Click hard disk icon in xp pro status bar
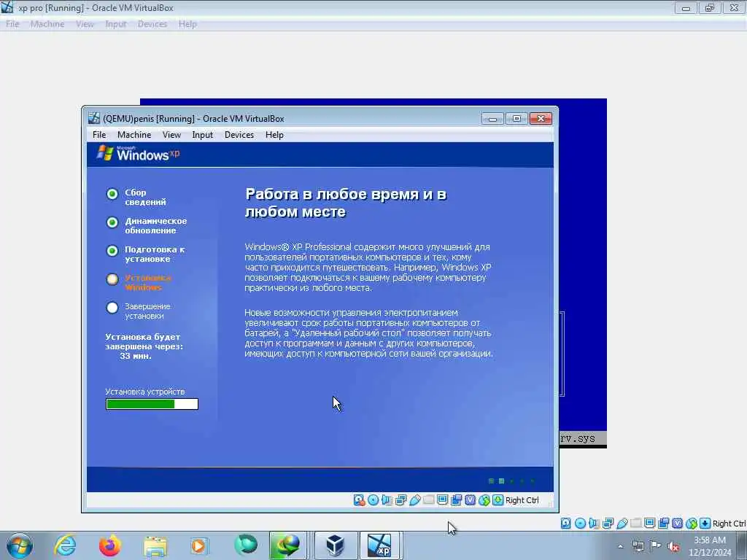Image resolution: width=747 pixels, height=560 pixels. click(x=566, y=524)
